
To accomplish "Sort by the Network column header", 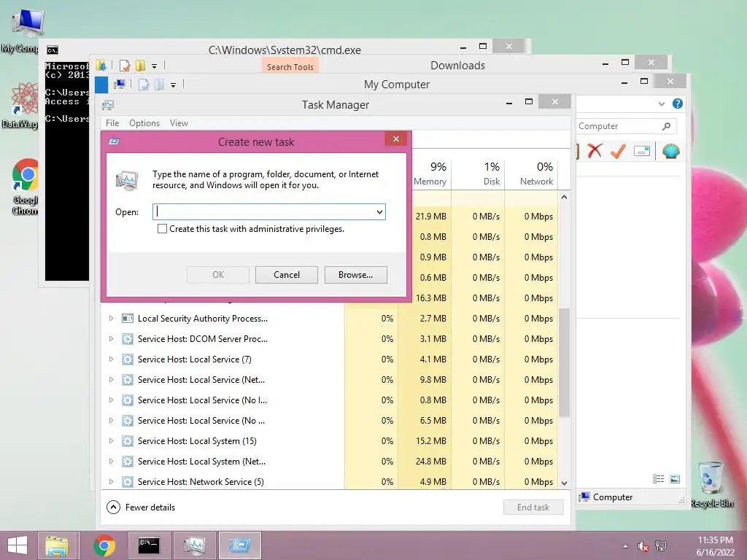I will 531,174.
